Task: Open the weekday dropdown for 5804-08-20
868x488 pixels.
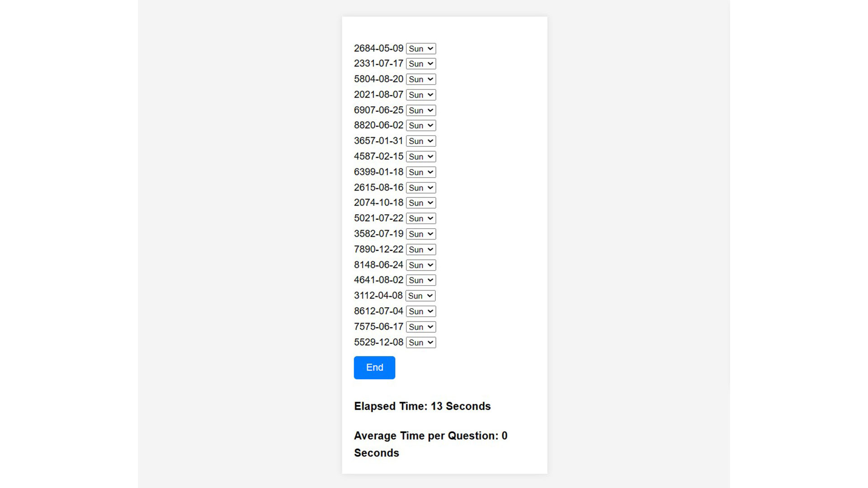Action: point(420,79)
